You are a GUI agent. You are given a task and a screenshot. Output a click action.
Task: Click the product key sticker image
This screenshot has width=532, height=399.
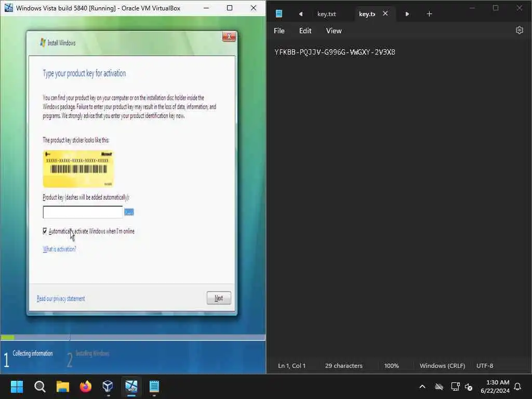click(78, 169)
